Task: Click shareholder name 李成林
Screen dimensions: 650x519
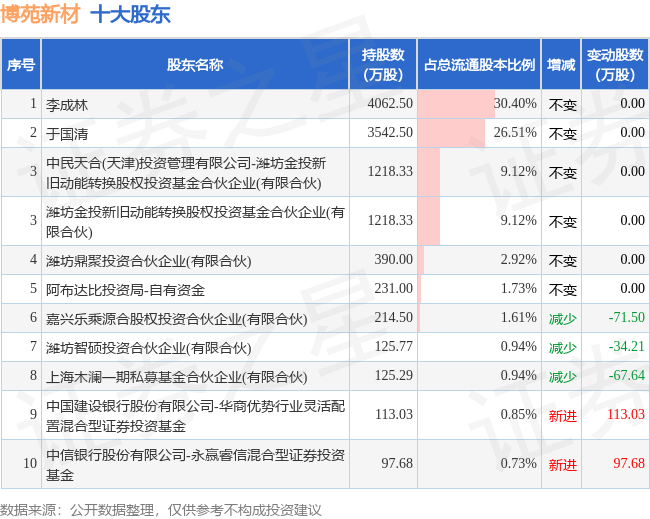Action: [x=67, y=105]
